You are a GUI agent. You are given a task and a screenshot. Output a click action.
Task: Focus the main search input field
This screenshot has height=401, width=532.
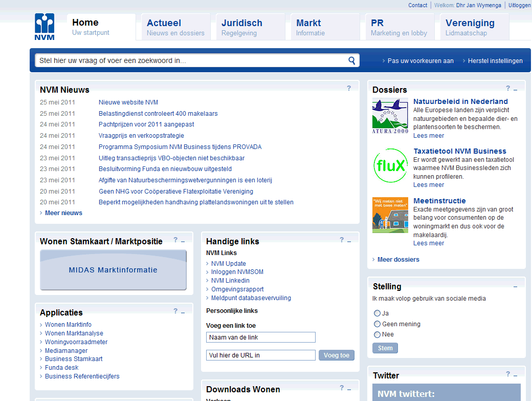(x=192, y=60)
